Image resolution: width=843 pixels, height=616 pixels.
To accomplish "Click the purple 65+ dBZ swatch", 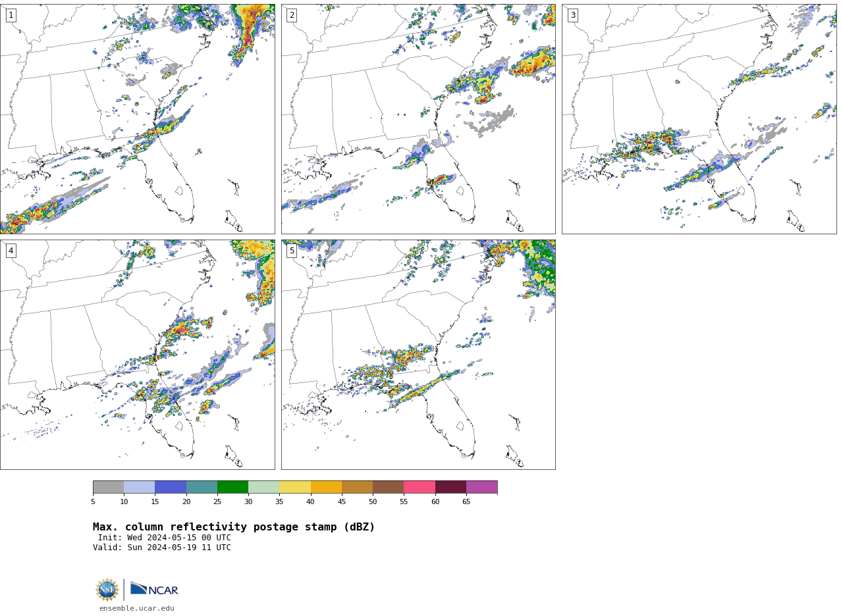I will click(482, 487).
